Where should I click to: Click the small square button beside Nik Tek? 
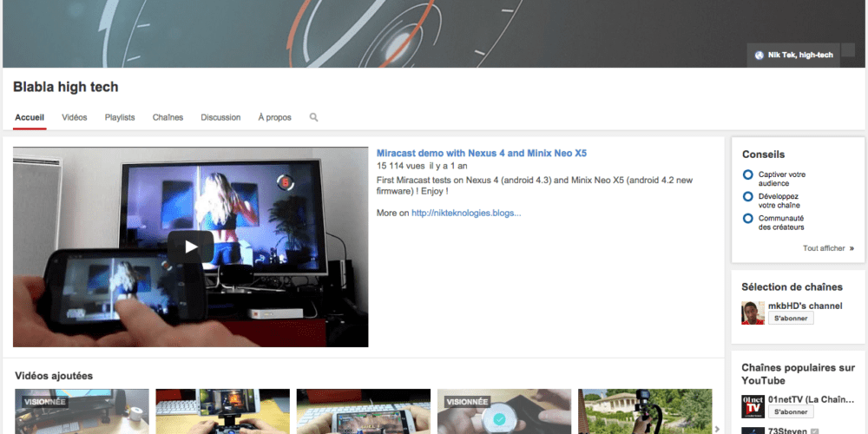[848, 50]
